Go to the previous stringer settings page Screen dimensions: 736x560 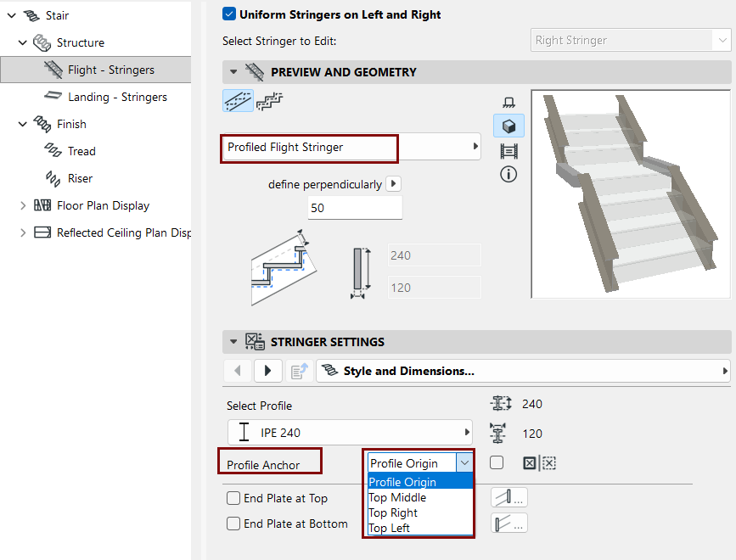pos(238,371)
